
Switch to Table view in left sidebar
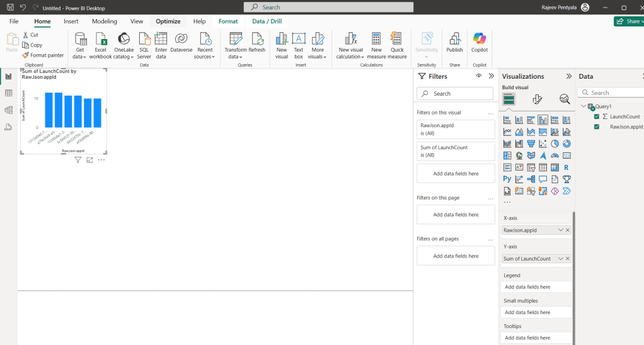click(x=9, y=93)
